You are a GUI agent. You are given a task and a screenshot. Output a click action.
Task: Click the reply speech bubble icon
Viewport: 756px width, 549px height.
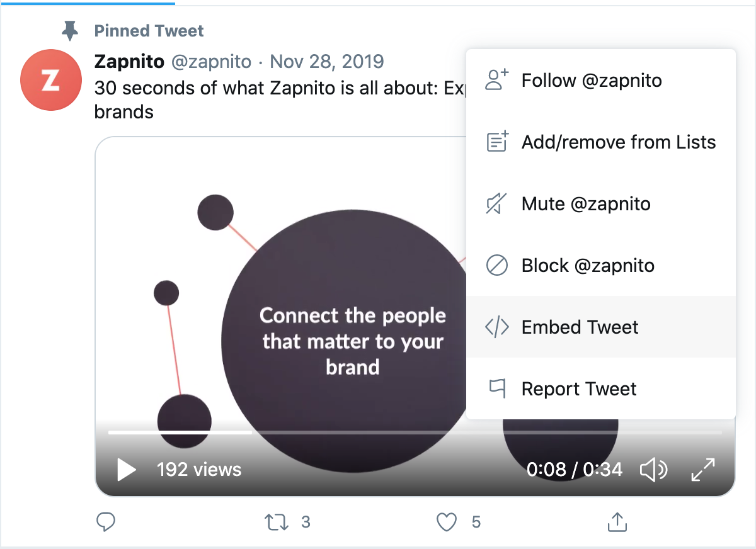coord(106,521)
